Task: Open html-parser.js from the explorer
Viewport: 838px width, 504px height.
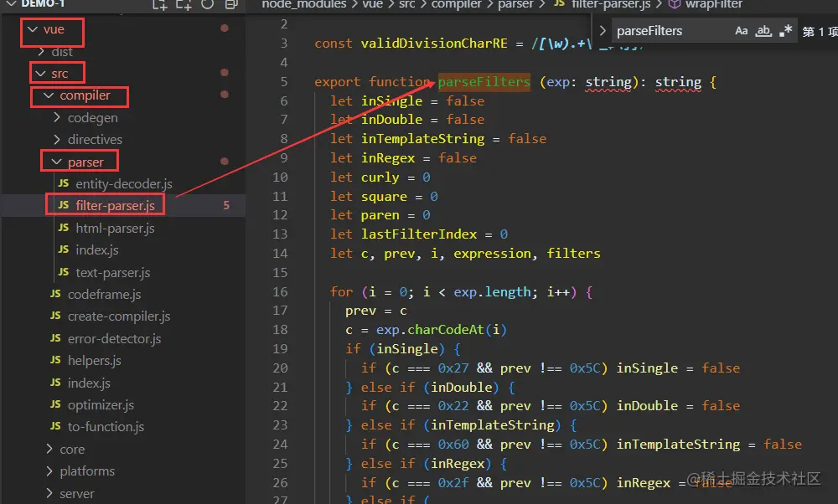Action: coord(115,228)
